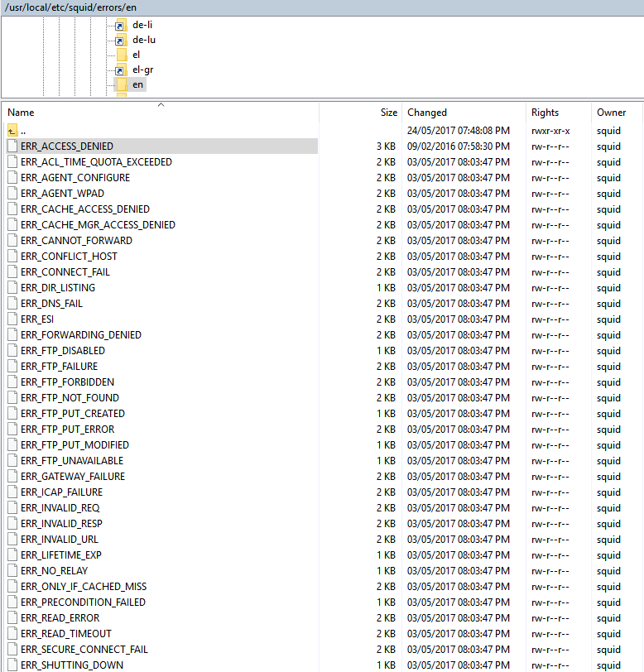
Task: Select ERR_INVALID_URL file name
Action: click(60, 539)
